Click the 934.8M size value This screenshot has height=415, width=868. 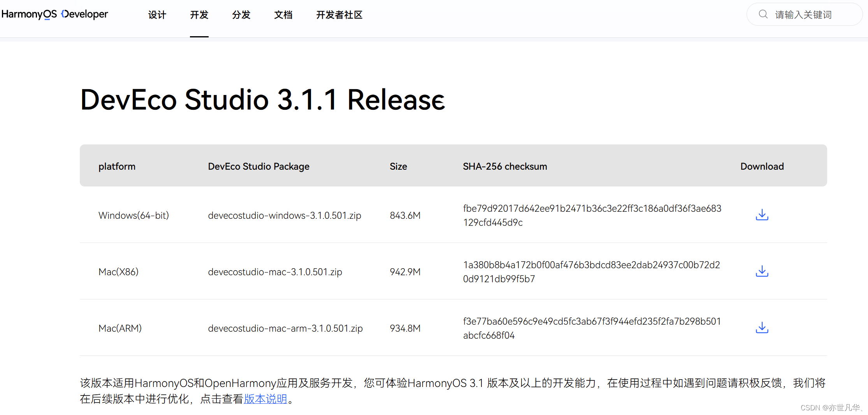tap(405, 328)
